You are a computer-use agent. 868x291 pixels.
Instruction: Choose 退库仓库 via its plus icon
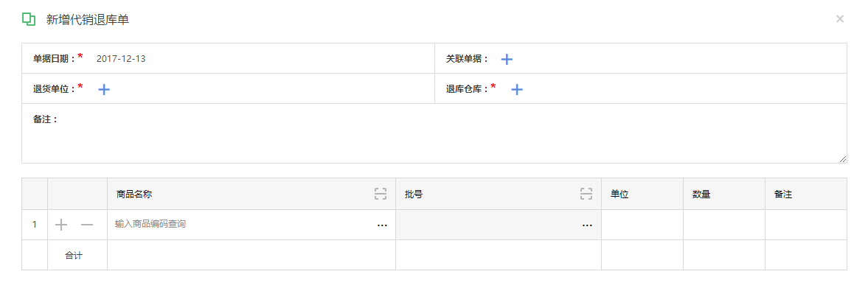coord(516,89)
